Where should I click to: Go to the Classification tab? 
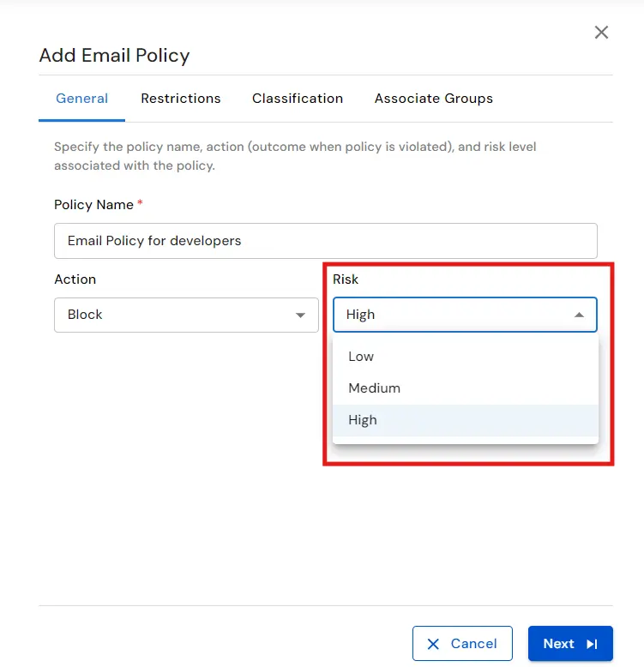coord(298,99)
